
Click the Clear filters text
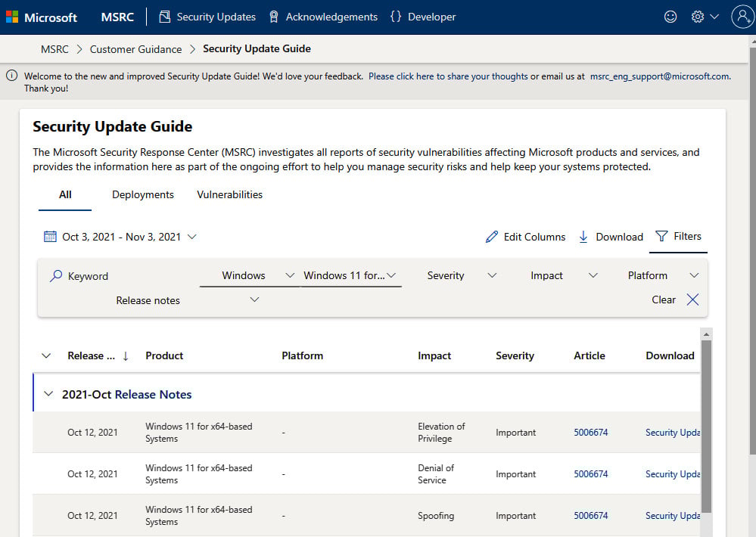point(664,300)
